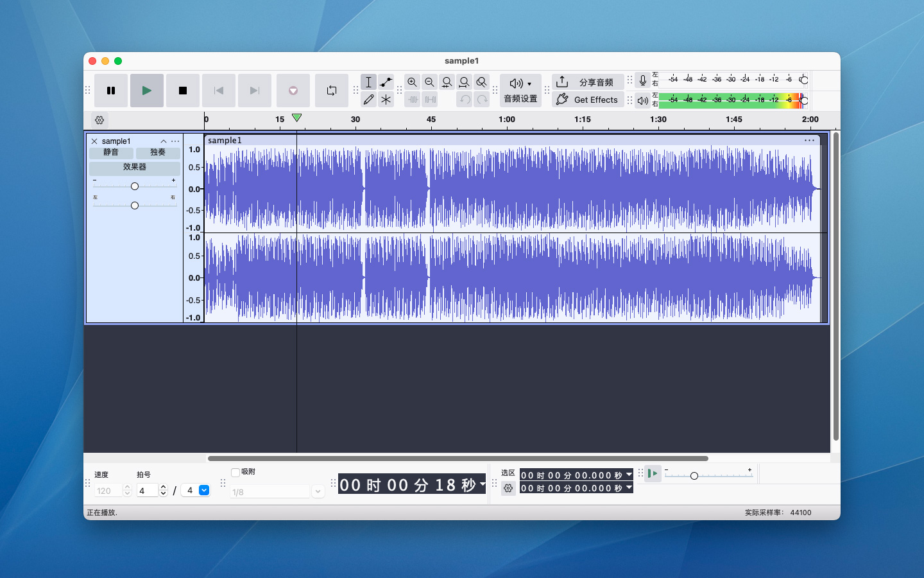Viewport: 924px width, 578px height.
Task: Click the horizontal scrollbar under the tracks
Action: click(458, 459)
